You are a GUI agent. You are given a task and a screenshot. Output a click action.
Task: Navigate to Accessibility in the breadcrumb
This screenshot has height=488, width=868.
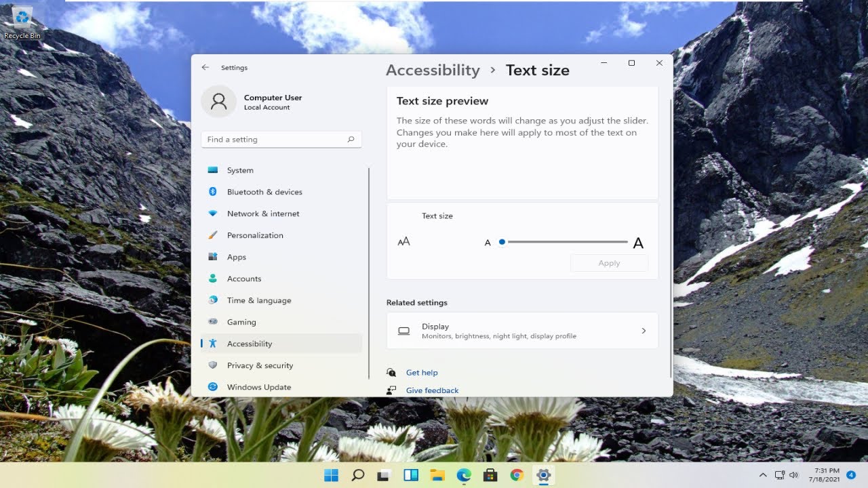pos(433,70)
